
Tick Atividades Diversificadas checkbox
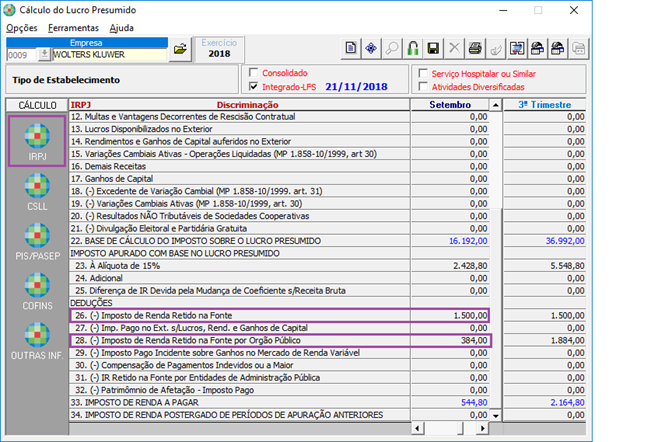(423, 87)
